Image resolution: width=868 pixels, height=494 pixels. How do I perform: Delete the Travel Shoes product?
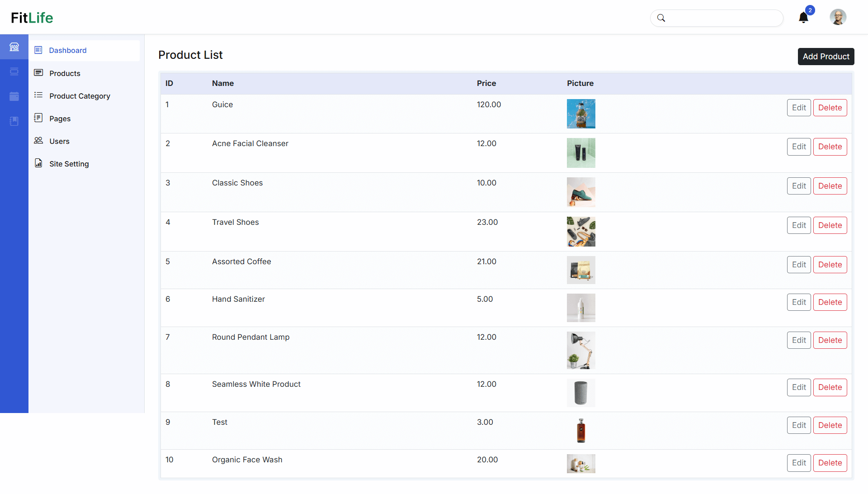(830, 225)
